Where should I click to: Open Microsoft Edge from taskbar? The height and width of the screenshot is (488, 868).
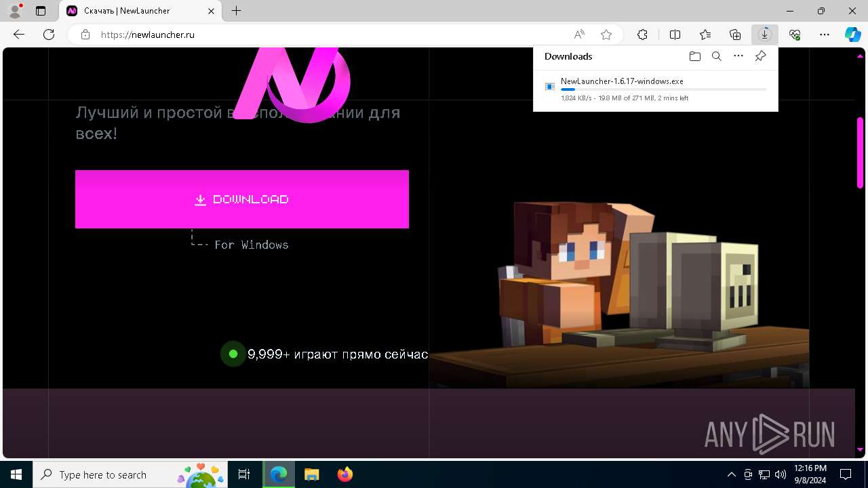click(279, 474)
